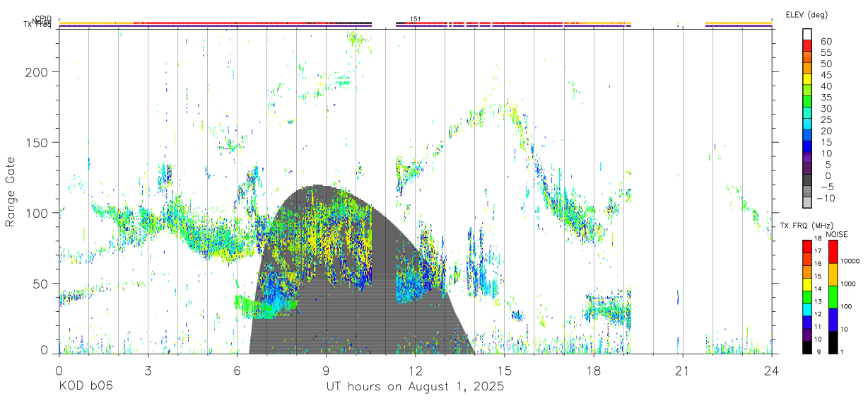Click the '60' label on ELEV scale
Image resolution: width=868 pixels, height=401 pixels.
[x=826, y=41]
